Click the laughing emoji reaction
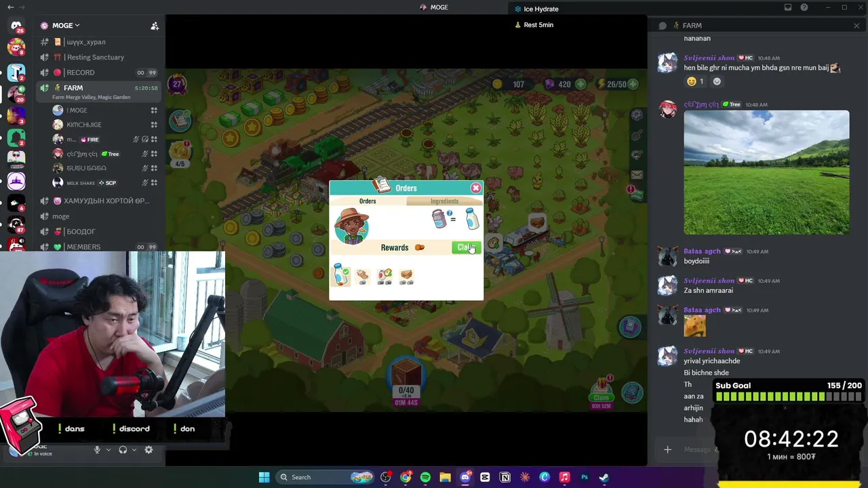 coord(696,81)
